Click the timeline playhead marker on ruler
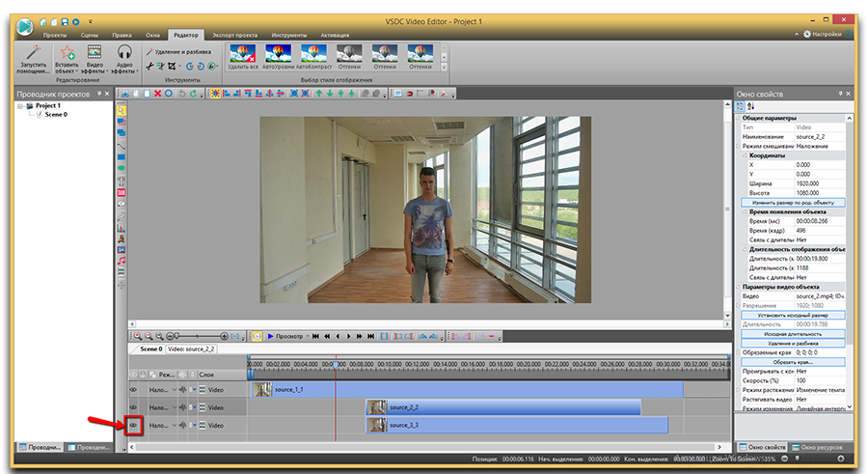The height and width of the screenshot is (474, 868). coord(336,365)
